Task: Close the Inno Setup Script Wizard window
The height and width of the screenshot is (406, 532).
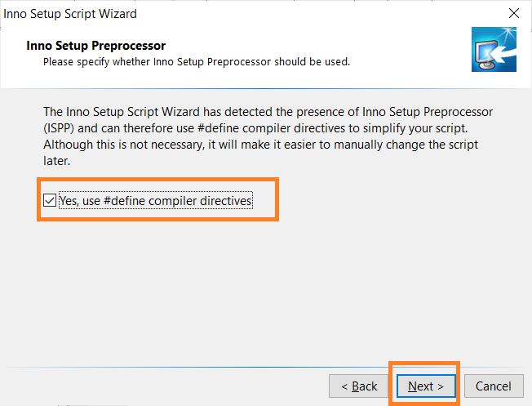Action: (514, 13)
